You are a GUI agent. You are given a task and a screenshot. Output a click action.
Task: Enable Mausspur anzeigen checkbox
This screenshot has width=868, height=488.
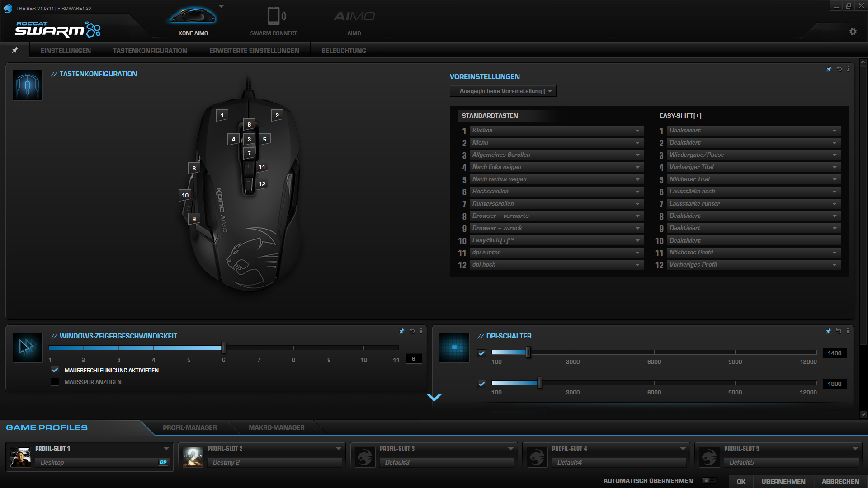tap(55, 382)
